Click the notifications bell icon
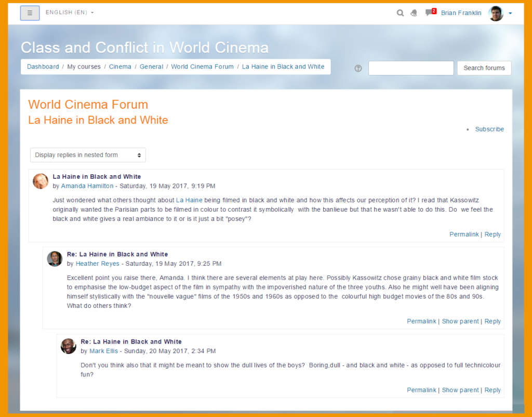Image resolution: width=532 pixels, height=417 pixels. tap(414, 12)
